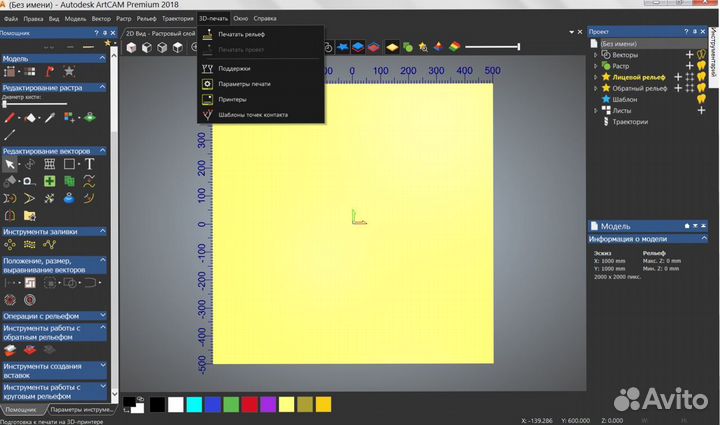This screenshot has height=425, width=720.
Task: Open the Рельеф menu
Action: [146, 19]
